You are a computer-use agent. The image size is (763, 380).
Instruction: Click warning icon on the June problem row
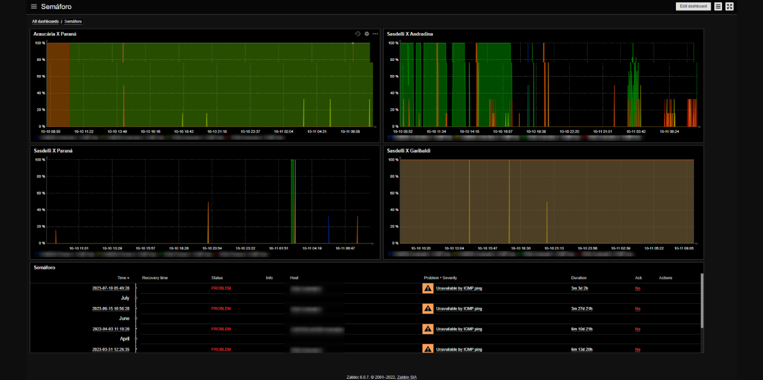(x=427, y=308)
